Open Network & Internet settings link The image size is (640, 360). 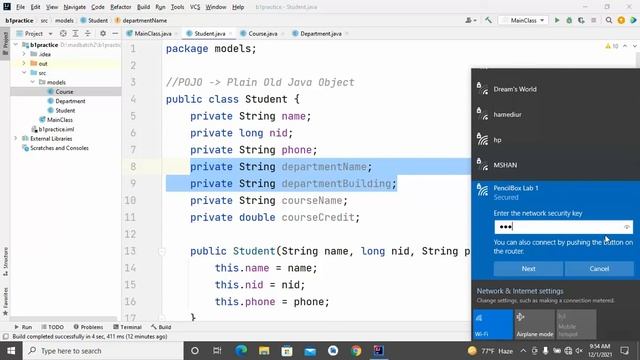520,291
